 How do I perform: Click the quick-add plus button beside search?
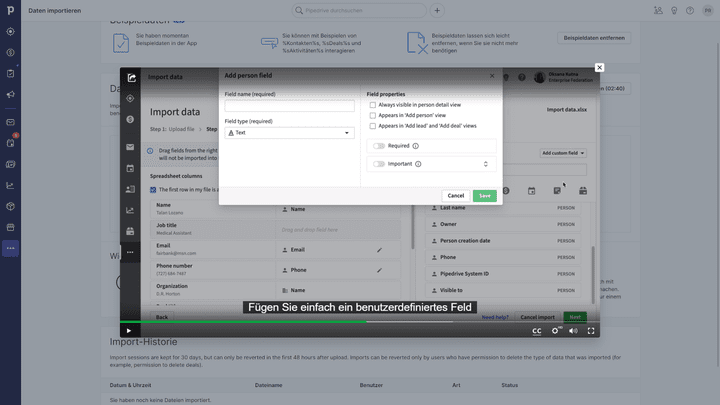[437, 11]
